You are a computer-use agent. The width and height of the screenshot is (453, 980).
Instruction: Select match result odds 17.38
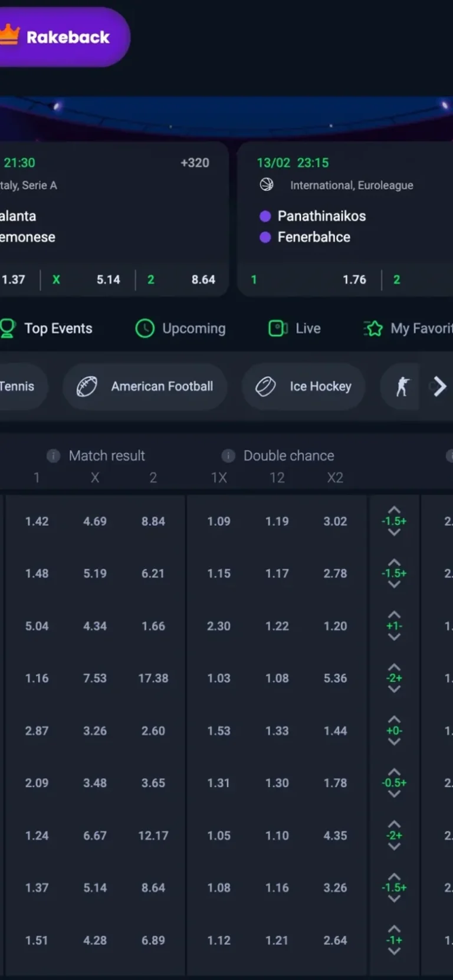pos(153,679)
